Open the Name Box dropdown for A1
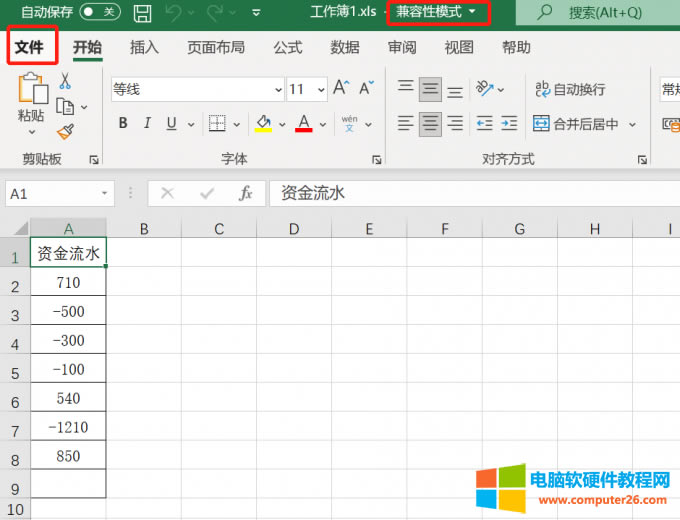 coord(106,194)
